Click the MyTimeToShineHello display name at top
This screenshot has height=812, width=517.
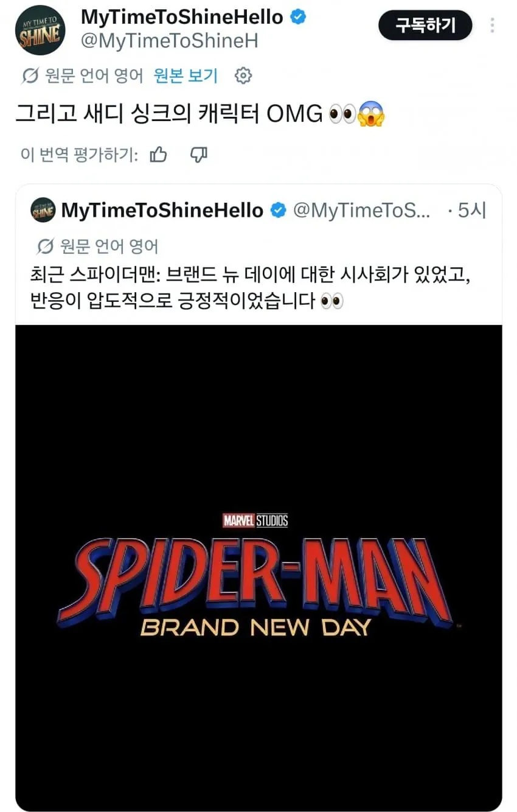182,17
